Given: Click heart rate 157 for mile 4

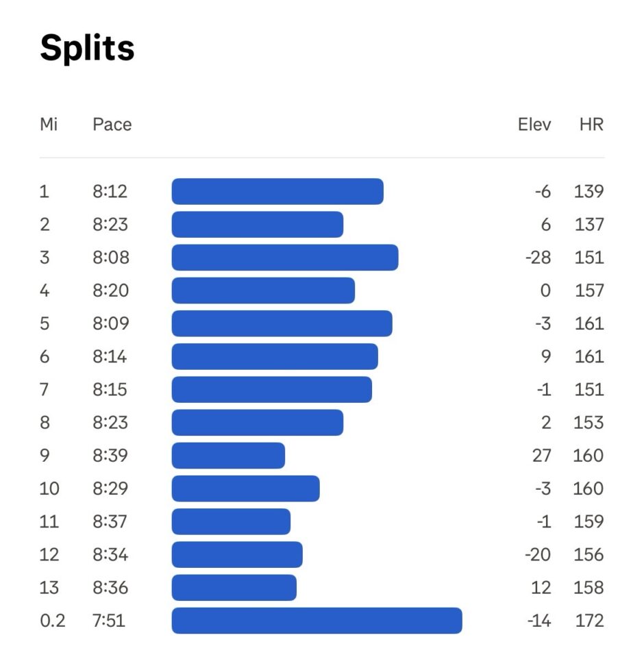Looking at the screenshot, I should pos(589,290).
